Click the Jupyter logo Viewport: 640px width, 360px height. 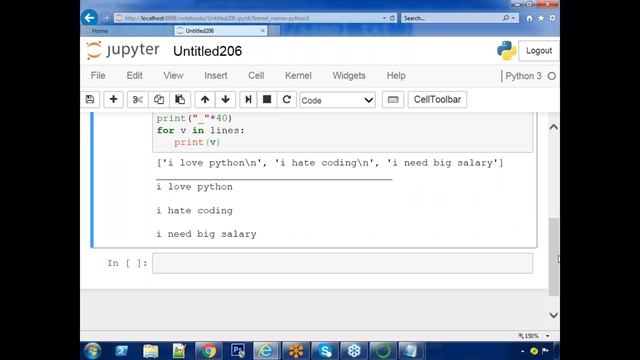coord(123,51)
